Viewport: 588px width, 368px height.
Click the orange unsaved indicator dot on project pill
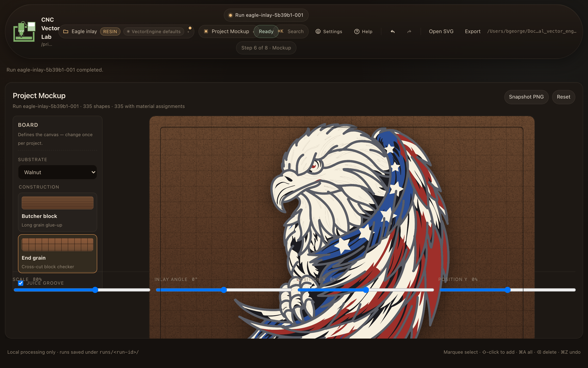tap(190, 28)
